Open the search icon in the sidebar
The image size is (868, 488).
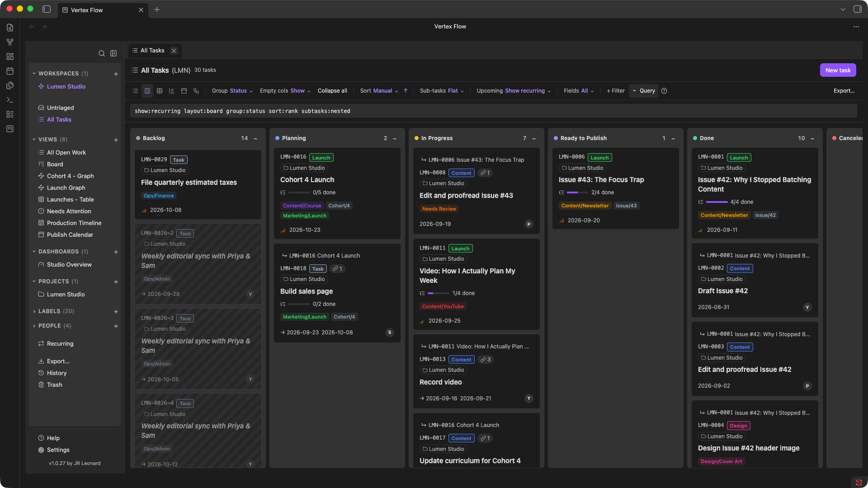tap(102, 53)
